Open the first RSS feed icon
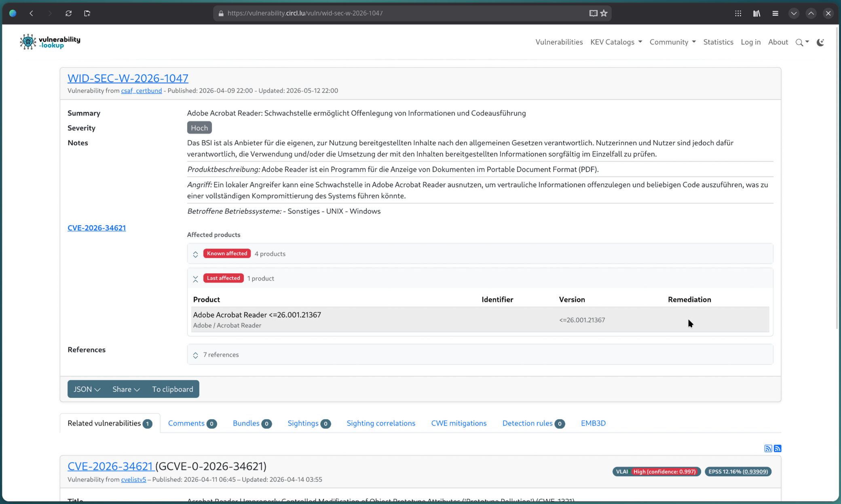Viewport: 841px width, 504px height. [x=768, y=448]
